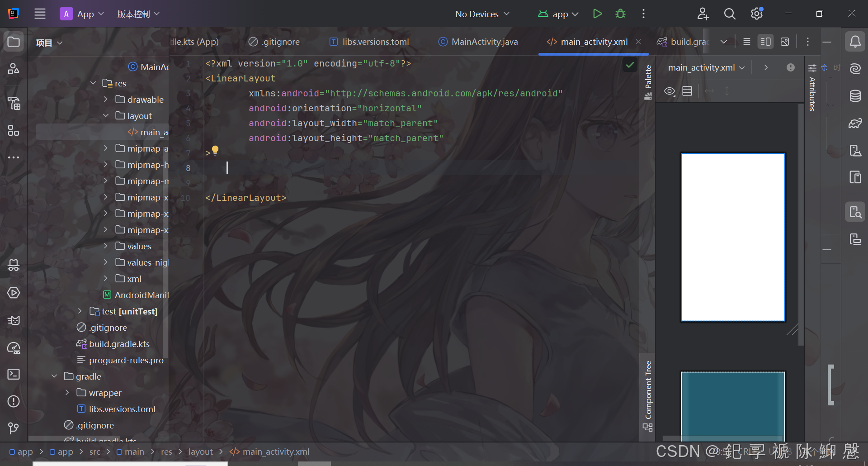
Task: Open the tab options menu dots
Action: pyautogui.click(x=808, y=42)
